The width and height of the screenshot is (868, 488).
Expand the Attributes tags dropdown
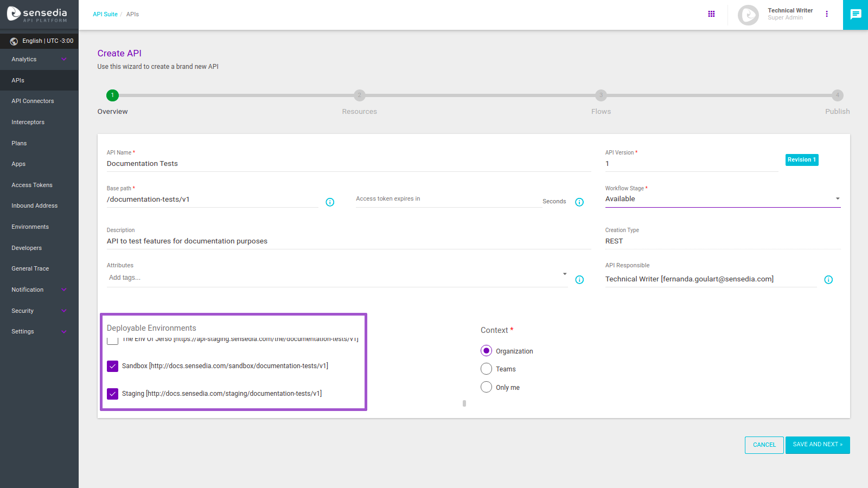pyautogui.click(x=564, y=274)
